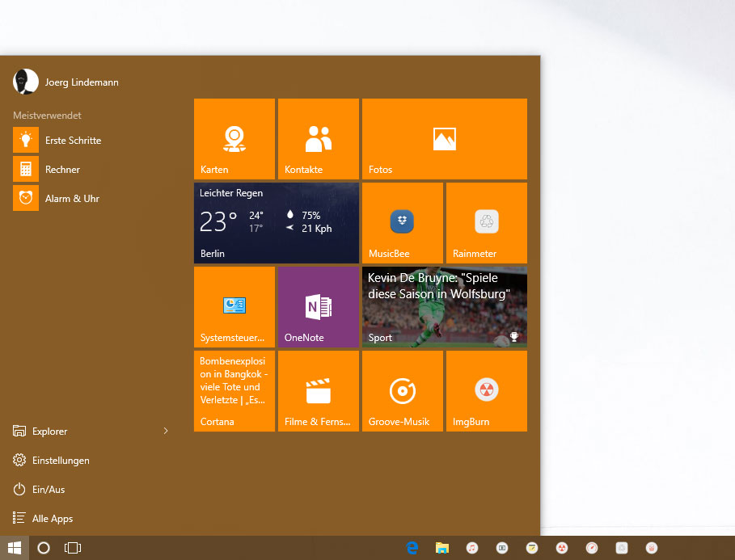Open the sticky notes taskbar icon
This screenshot has width=735, height=560.
coord(532,548)
